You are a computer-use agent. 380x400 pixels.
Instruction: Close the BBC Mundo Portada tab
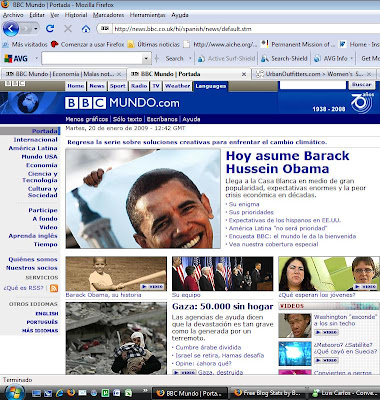[x=244, y=74]
